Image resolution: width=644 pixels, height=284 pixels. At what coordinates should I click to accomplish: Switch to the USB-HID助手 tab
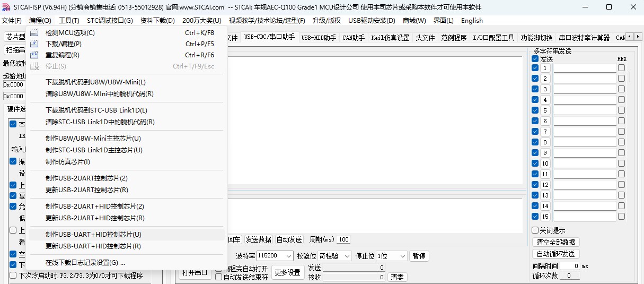point(319,38)
